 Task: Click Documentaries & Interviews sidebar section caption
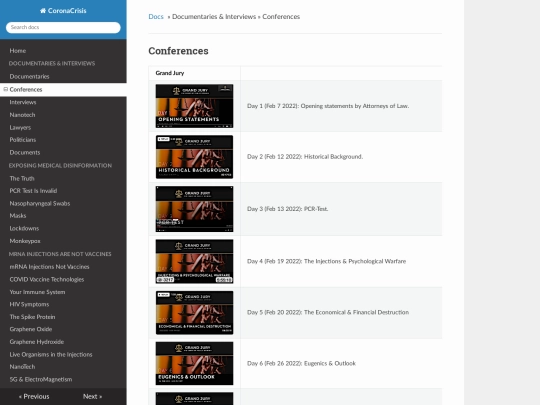tap(52, 63)
